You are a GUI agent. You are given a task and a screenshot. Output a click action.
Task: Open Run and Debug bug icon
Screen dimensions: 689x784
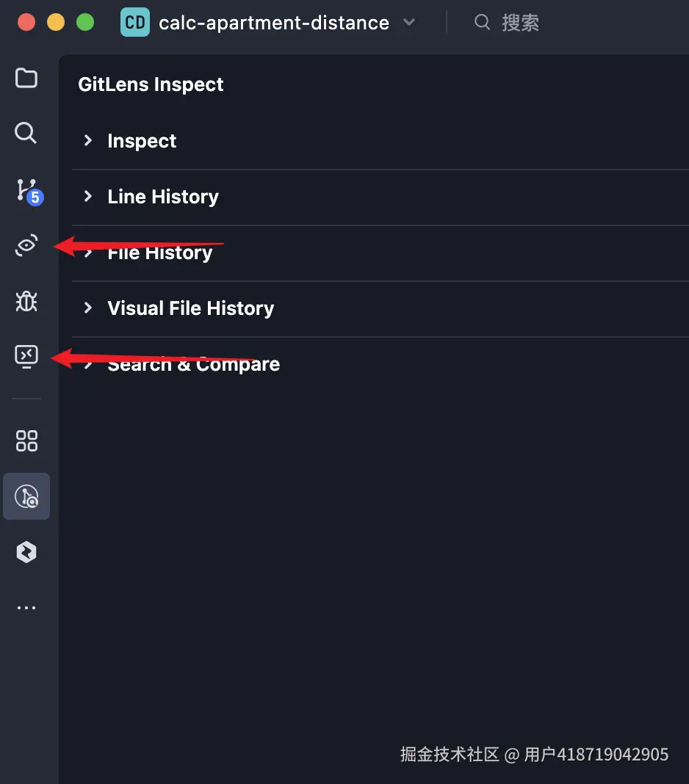pyautogui.click(x=26, y=301)
